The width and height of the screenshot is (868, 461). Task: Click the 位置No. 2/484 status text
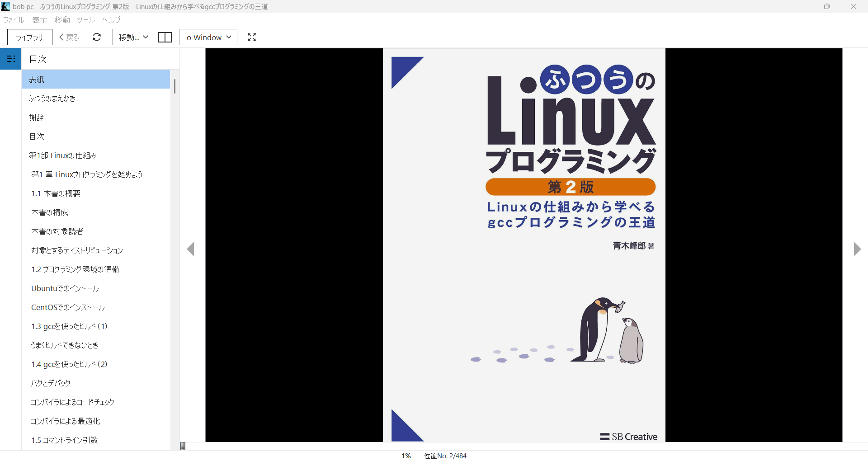[445, 456]
